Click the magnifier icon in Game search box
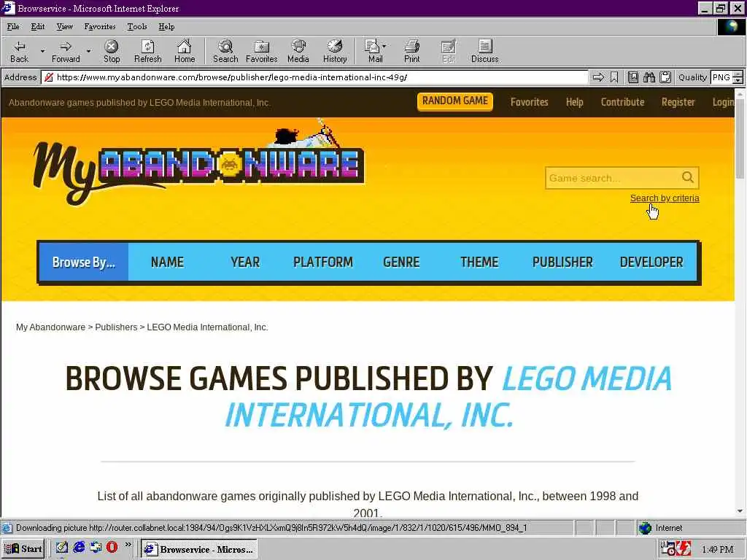Screen dimensions: 747x560 [x=687, y=177]
